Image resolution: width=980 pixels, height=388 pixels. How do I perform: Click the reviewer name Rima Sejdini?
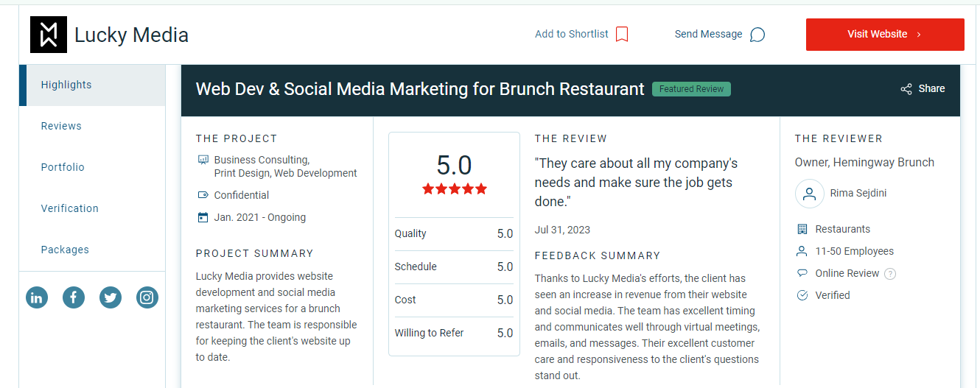pos(859,194)
